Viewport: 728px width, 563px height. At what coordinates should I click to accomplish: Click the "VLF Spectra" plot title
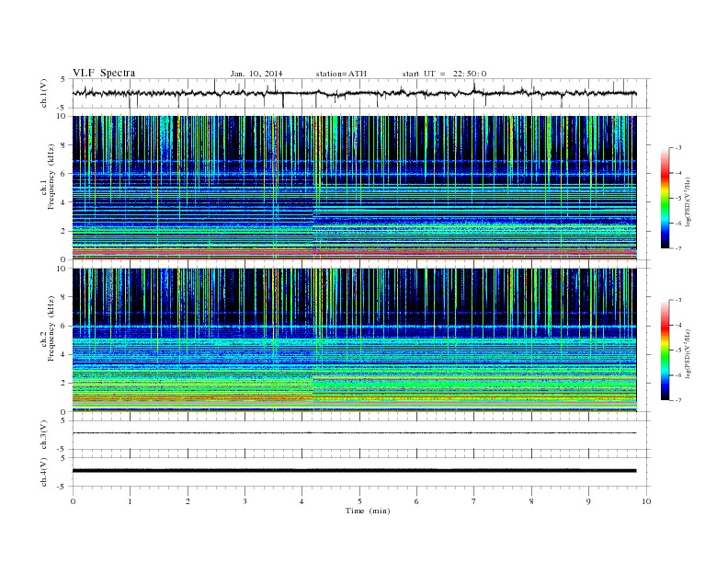tap(104, 73)
